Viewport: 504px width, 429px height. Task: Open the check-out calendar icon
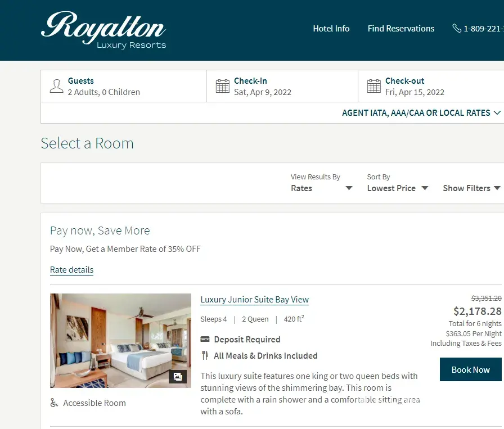tap(374, 86)
